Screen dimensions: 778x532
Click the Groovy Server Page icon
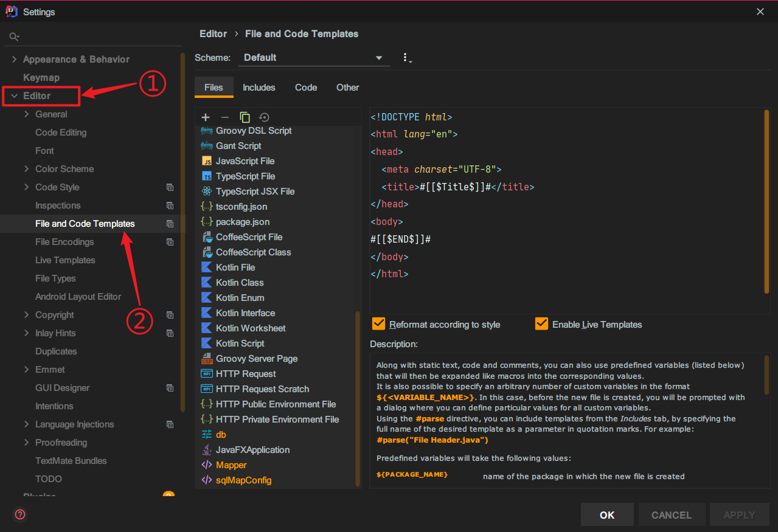click(x=206, y=359)
